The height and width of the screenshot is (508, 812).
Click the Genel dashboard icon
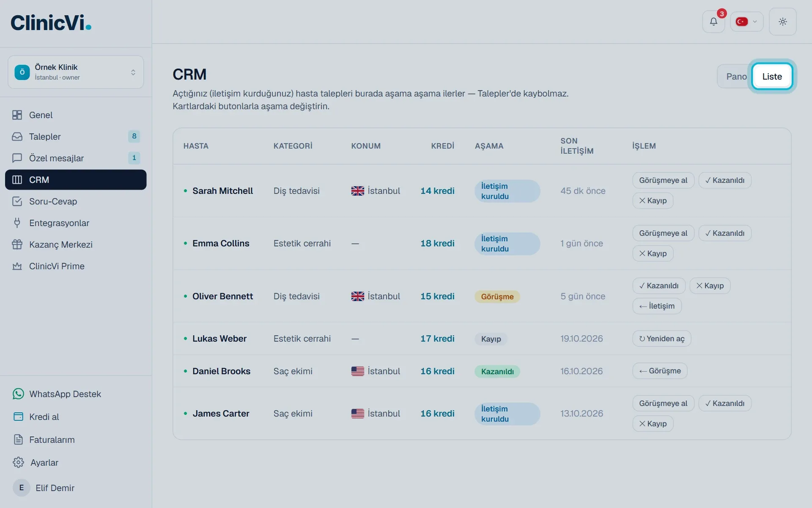17,115
